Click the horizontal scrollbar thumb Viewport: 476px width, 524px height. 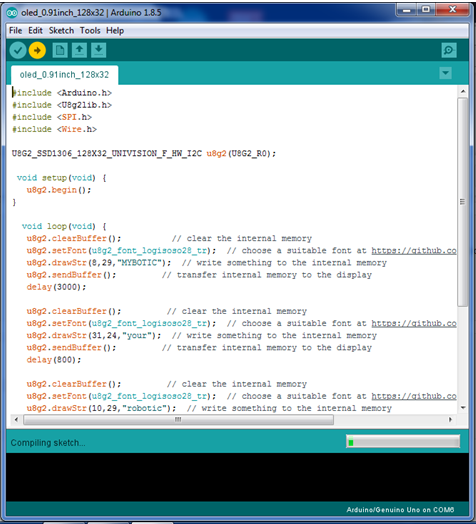point(178,419)
